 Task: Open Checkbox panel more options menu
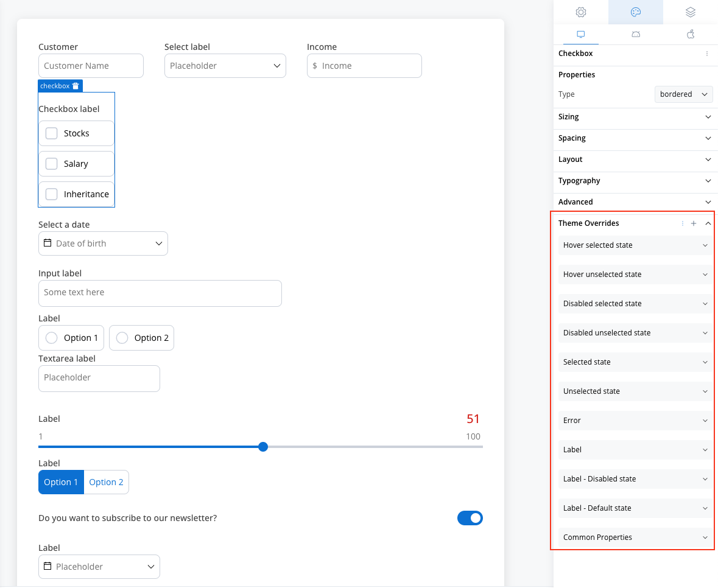707,54
